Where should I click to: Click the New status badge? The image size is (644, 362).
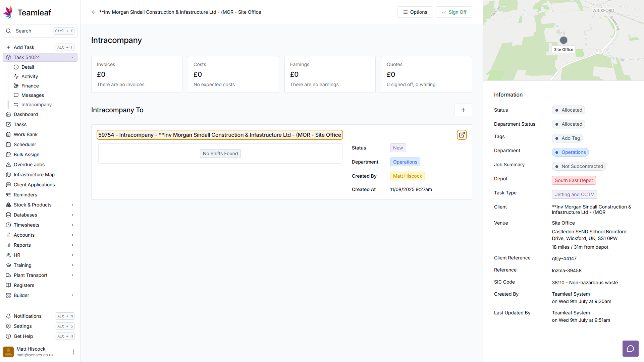[398, 148]
